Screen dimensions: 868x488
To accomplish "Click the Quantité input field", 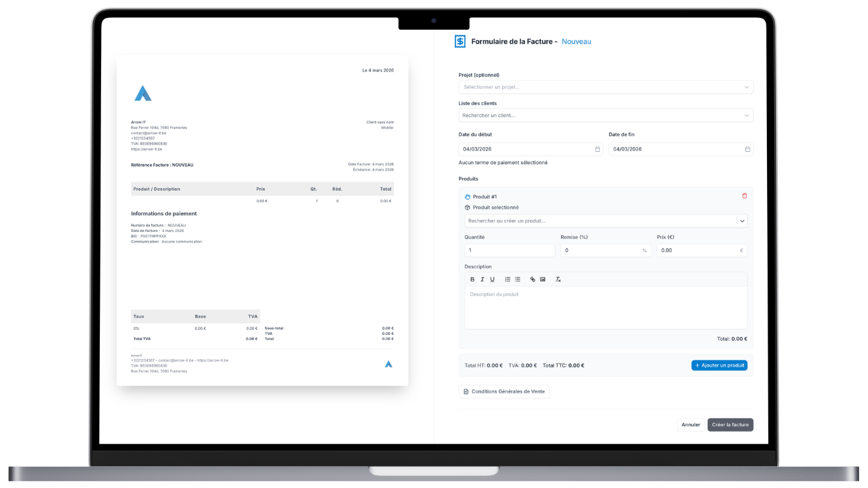I will pyautogui.click(x=508, y=250).
